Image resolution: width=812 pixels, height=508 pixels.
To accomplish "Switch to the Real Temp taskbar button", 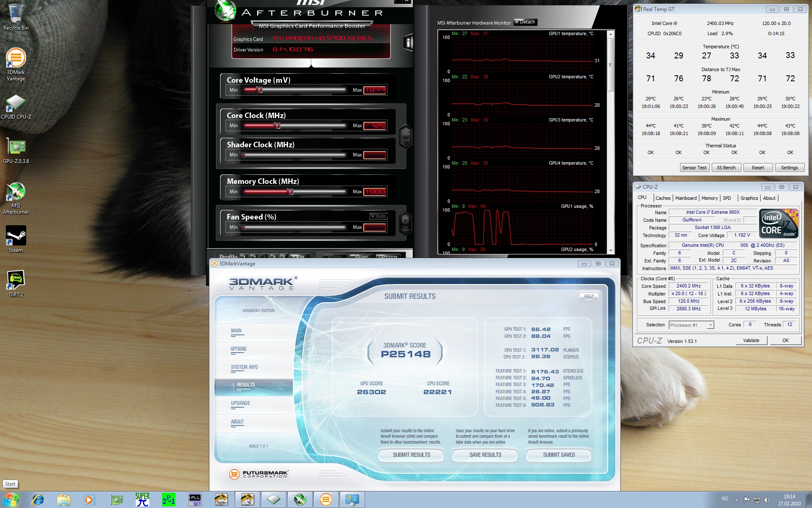I will (x=247, y=500).
